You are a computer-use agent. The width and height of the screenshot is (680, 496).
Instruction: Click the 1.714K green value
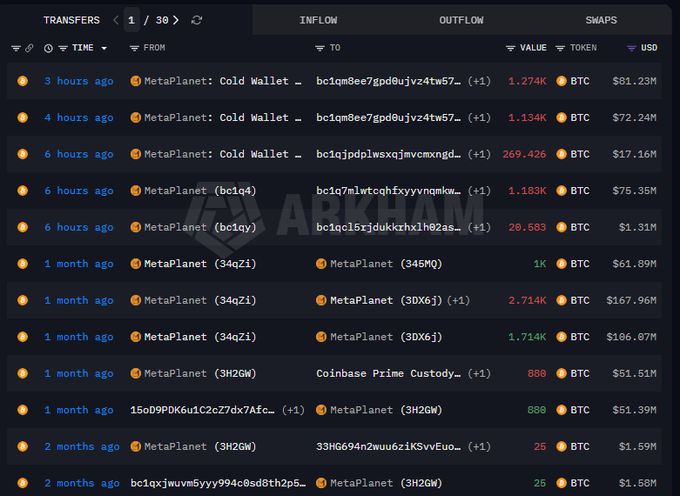click(x=527, y=337)
